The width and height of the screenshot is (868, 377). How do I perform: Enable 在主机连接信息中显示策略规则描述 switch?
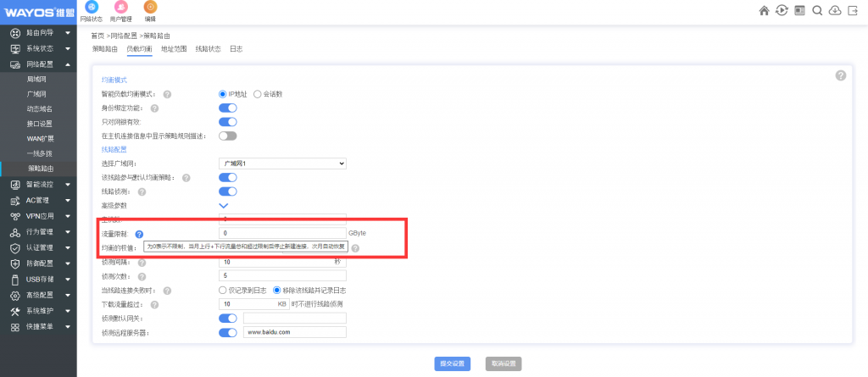tap(227, 136)
